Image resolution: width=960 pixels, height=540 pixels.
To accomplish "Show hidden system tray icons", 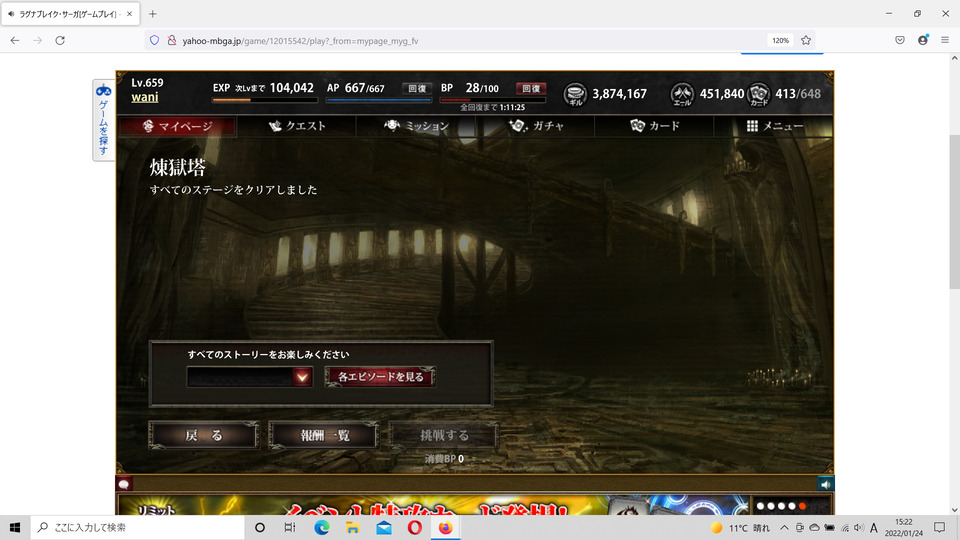I will coord(784,528).
